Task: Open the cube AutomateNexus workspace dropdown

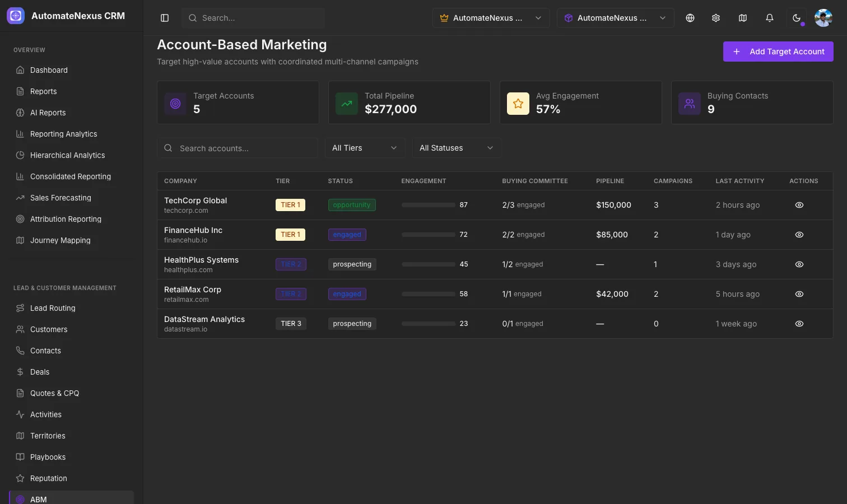Action: (x=615, y=18)
